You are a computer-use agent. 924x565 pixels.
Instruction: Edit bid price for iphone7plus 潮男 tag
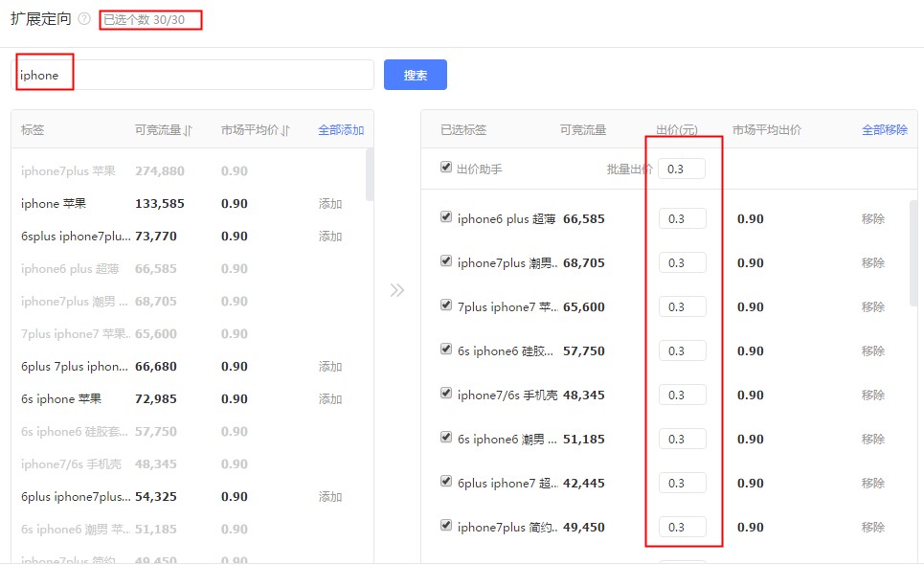[682, 263]
